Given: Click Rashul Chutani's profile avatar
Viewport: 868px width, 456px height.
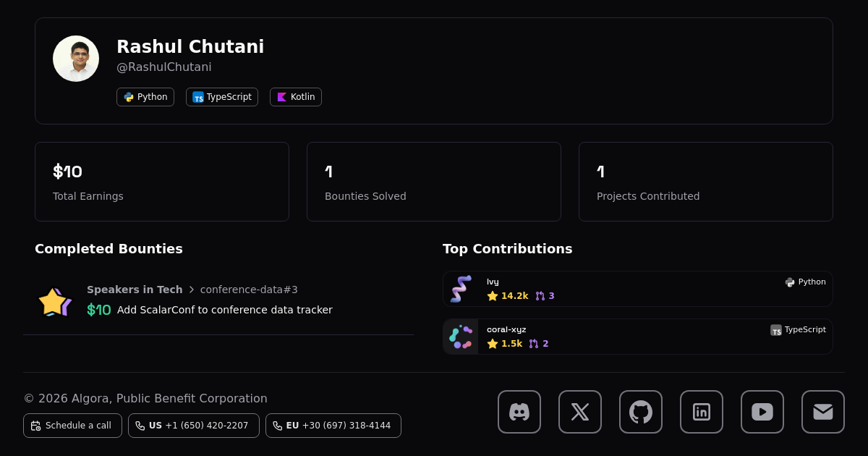Looking at the screenshot, I should coord(76,59).
